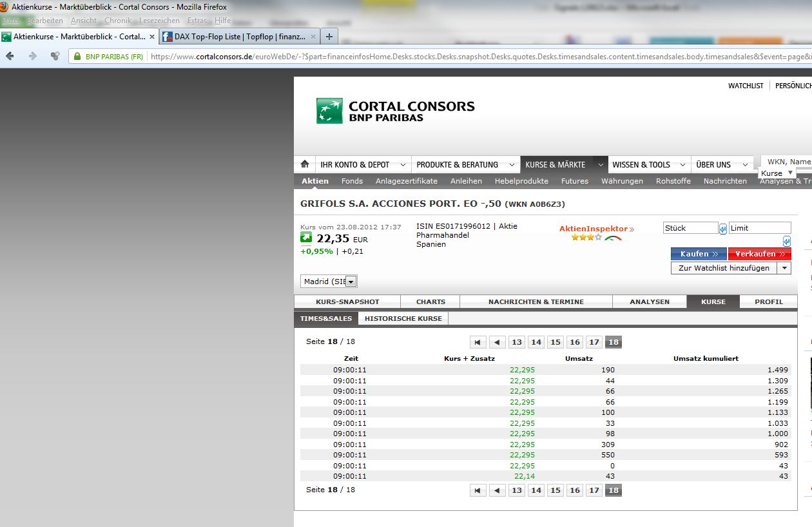Select Anlagezertifikate in the sub-navigation
Screen dimensions: 812x527
click(x=407, y=181)
